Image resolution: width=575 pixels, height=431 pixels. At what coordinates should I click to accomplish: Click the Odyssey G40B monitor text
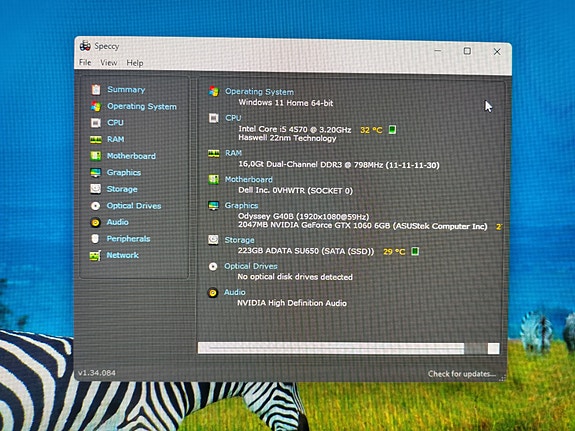[x=304, y=216]
